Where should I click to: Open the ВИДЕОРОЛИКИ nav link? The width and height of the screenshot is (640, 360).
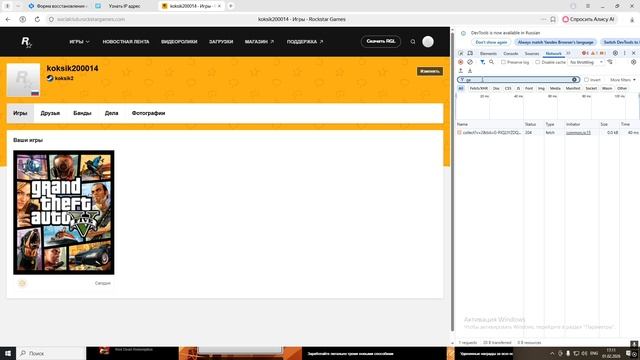click(x=179, y=42)
